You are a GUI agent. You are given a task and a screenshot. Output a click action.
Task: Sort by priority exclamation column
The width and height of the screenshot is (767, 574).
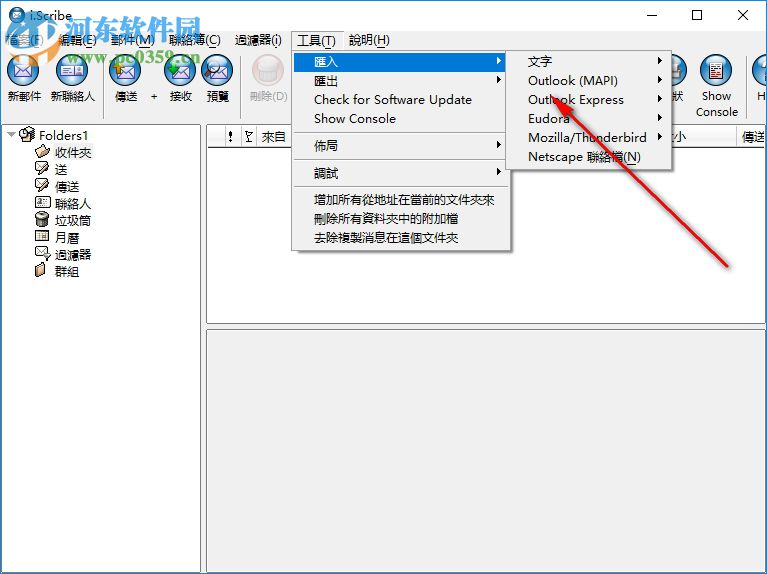point(230,137)
